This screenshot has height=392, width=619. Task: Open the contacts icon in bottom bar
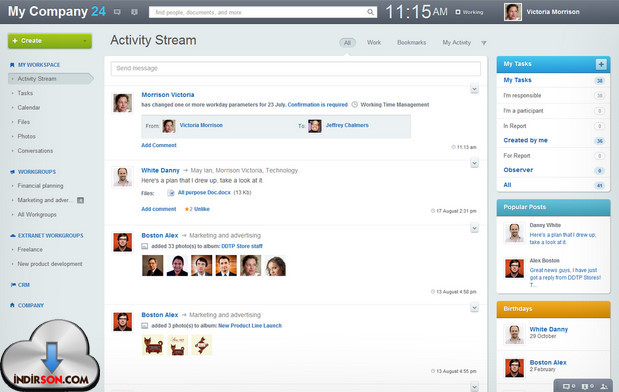pos(604,386)
